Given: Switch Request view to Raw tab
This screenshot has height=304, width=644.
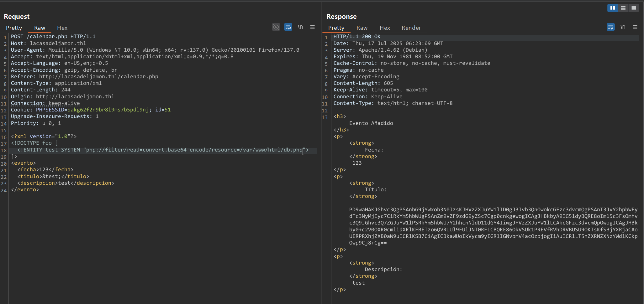Looking at the screenshot, I should (x=40, y=28).
